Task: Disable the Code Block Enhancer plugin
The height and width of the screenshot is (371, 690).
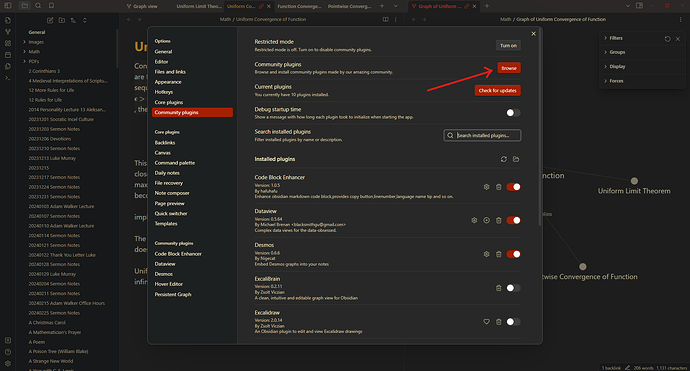Action: tap(513, 187)
